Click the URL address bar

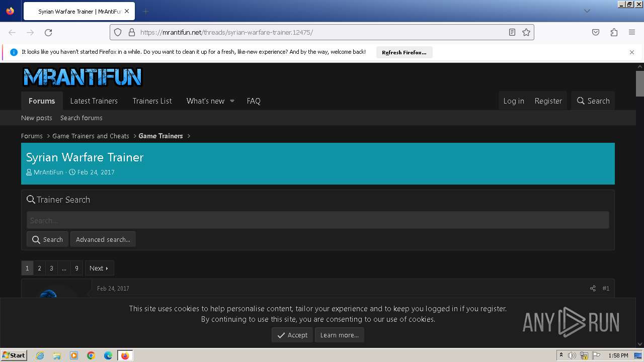pyautogui.click(x=322, y=32)
